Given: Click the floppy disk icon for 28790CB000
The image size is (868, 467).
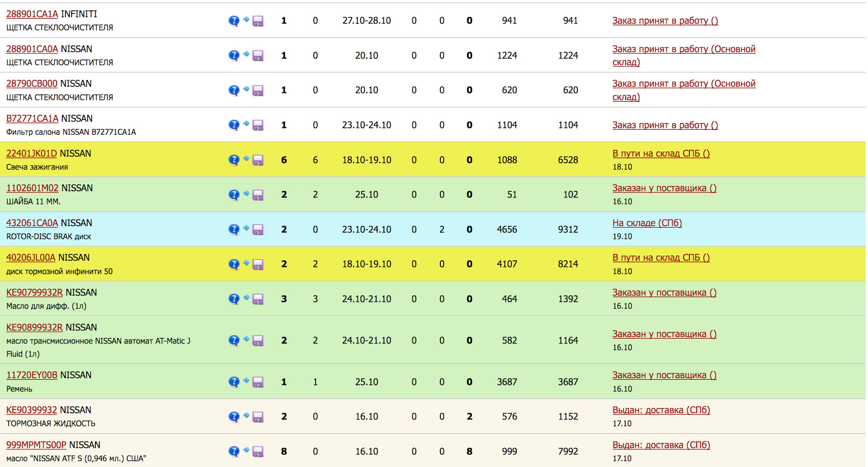Looking at the screenshot, I should (x=258, y=90).
